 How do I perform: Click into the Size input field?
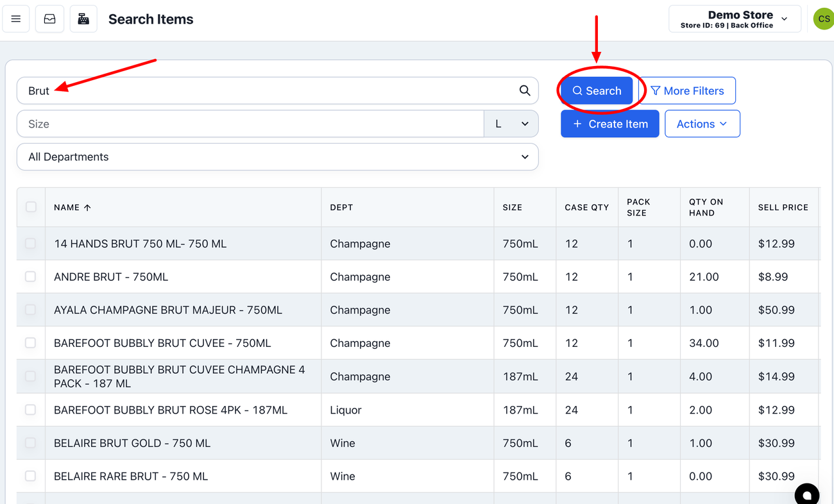(x=250, y=124)
